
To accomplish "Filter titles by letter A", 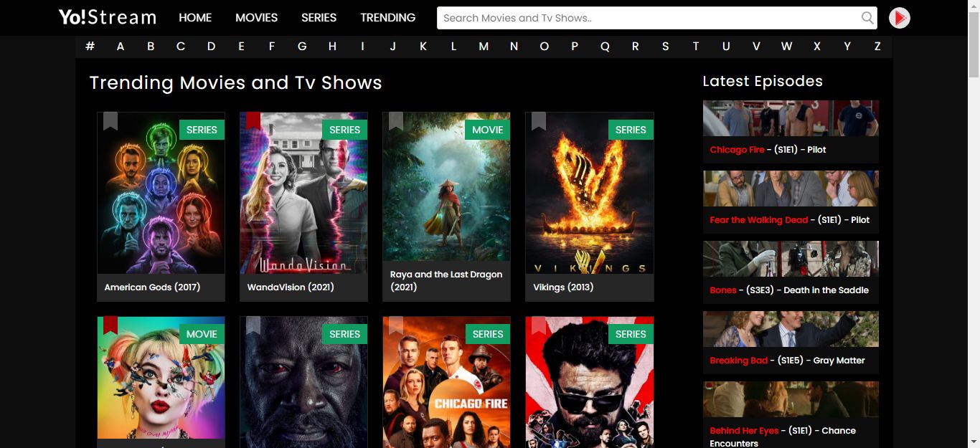I will (x=121, y=46).
